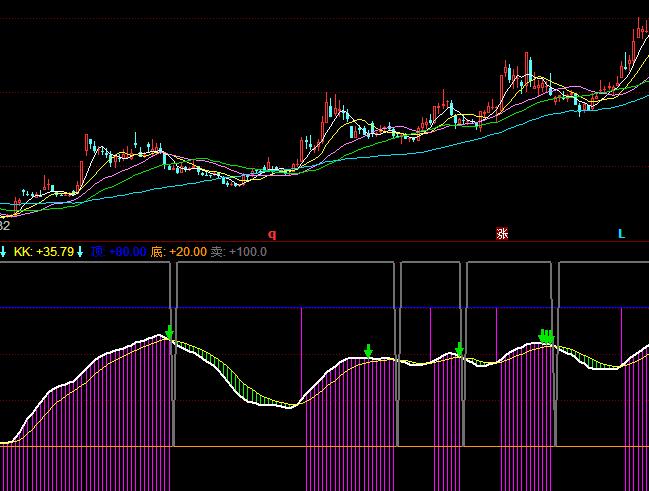Click the red 'q' event marker

tap(271, 234)
